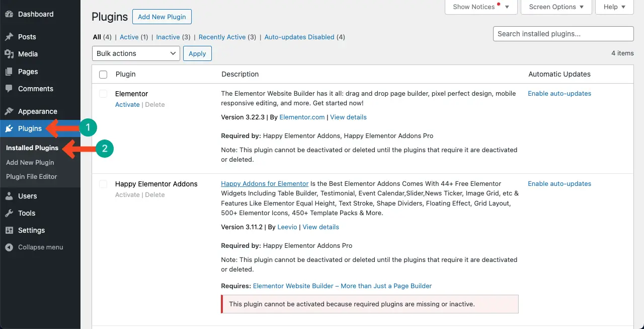The width and height of the screenshot is (644, 329).
Task: Click the Add New Plugin button
Action: pyautogui.click(x=162, y=17)
